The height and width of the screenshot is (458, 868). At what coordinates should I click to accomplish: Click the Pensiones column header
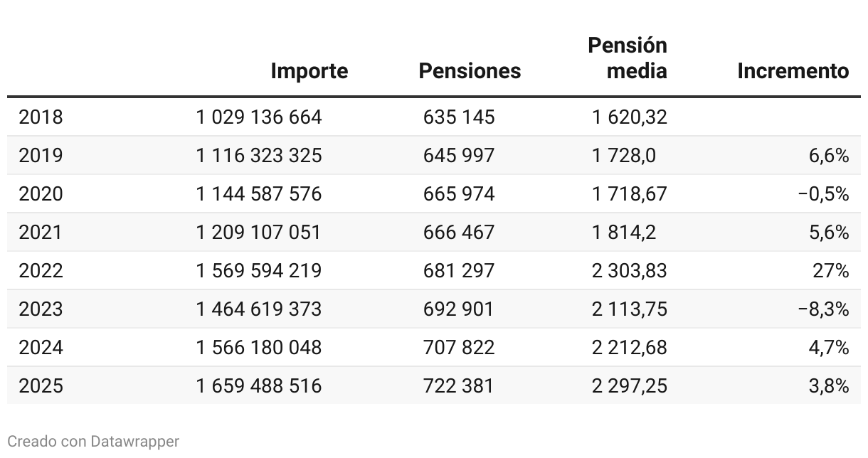coord(470,71)
